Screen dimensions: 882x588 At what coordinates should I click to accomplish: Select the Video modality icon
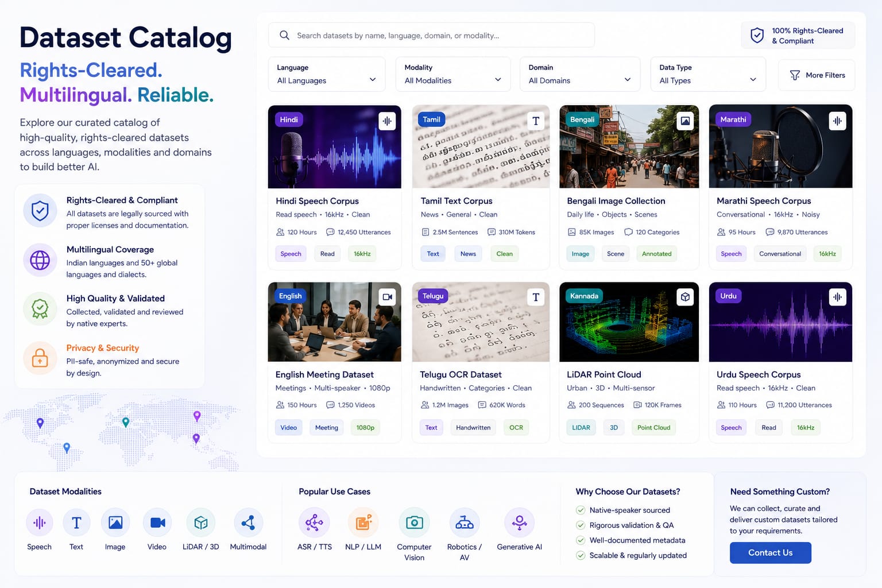point(157,523)
